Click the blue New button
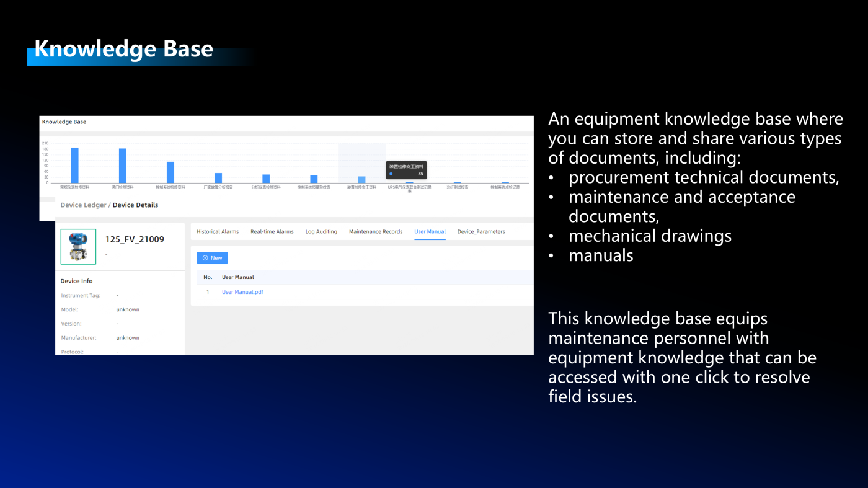Screen dimensions: 868x488 (212, 258)
